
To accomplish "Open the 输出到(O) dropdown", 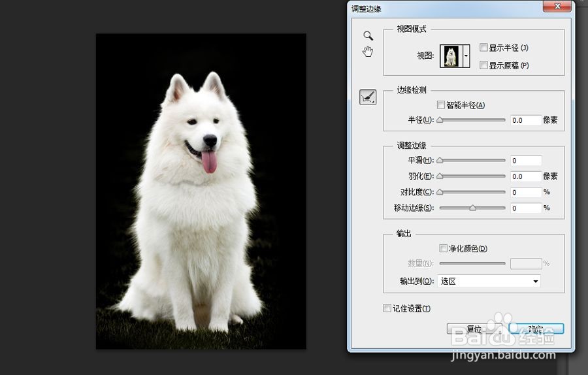I will point(489,281).
